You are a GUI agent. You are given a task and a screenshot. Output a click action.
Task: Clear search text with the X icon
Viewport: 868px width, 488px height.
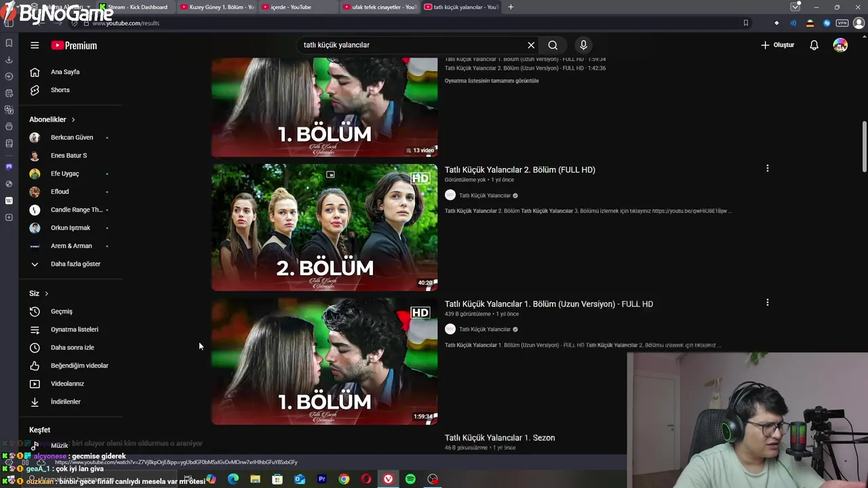coord(531,45)
